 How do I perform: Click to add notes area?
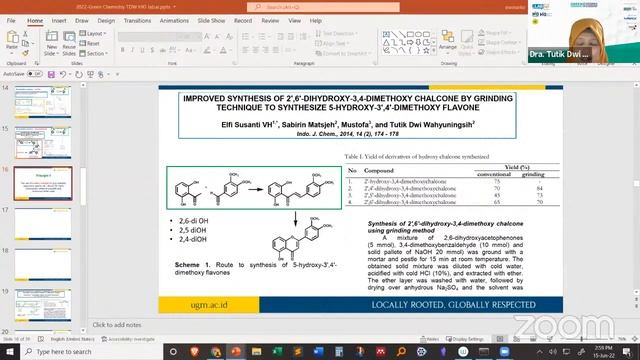(117, 325)
